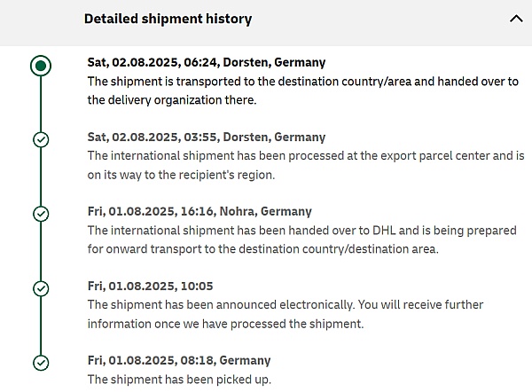
Task: Click the "Detailed shipment history" heading
Action: tap(168, 19)
